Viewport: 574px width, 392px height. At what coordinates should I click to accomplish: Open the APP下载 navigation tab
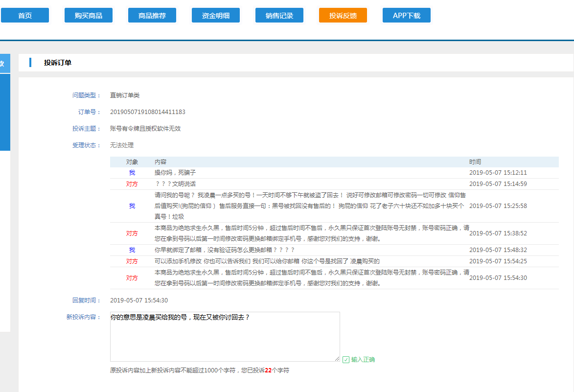(406, 15)
